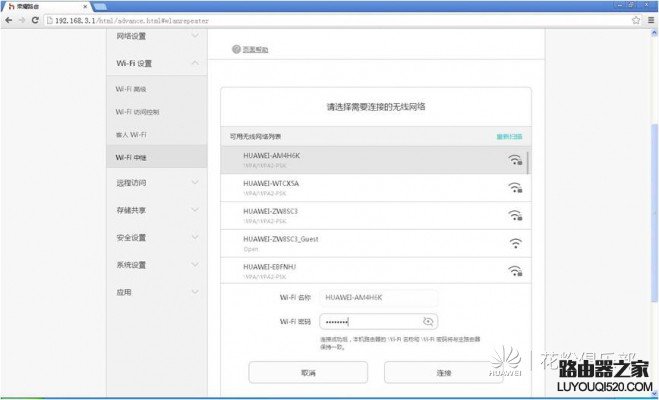
Task: Click 重新扫描 to rescan networks
Action: (x=509, y=137)
